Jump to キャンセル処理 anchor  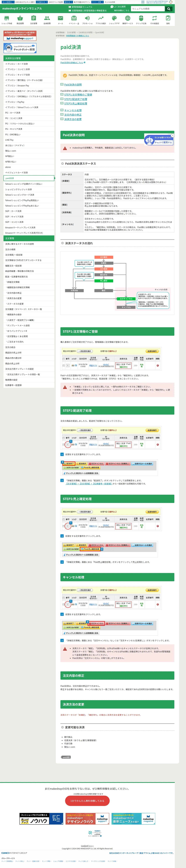click(73, 110)
